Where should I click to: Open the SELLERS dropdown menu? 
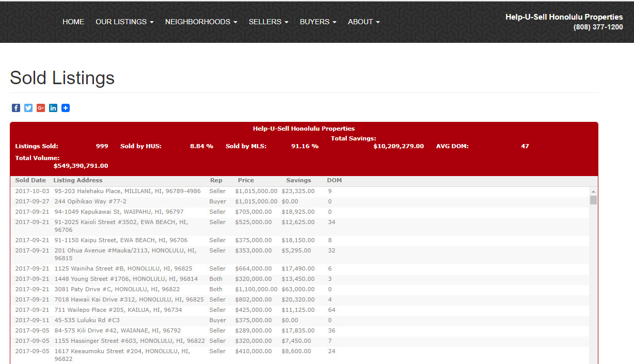click(x=268, y=22)
